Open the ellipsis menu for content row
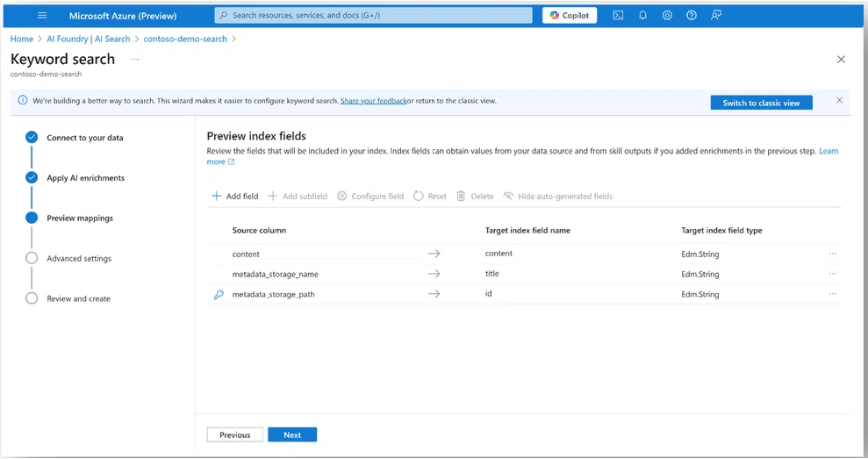This screenshot has width=868, height=459. tap(833, 254)
